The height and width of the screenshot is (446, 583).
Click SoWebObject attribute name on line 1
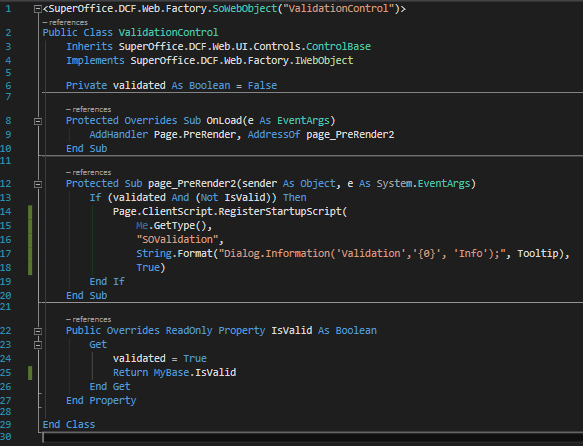click(245, 9)
